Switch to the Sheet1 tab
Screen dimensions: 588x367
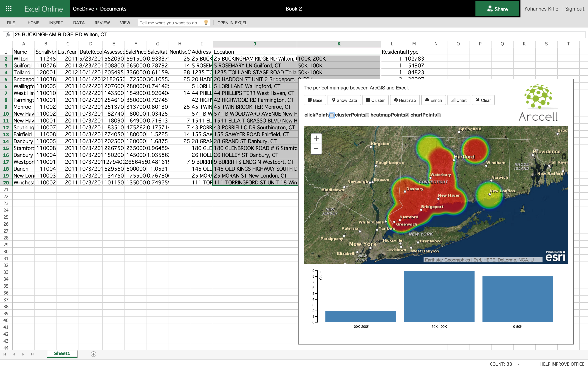(x=62, y=354)
